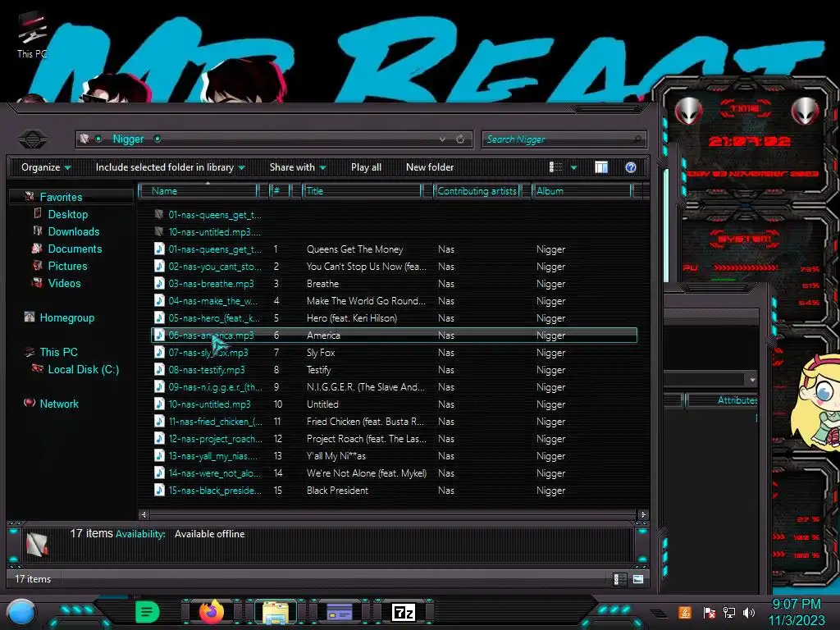Select Downloads in the Favorites list
The width and height of the screenshot is (840, 630).
pyautogui.click(x=74, y=231)
